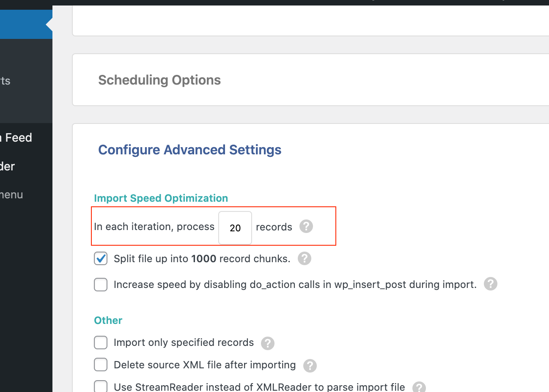Open help tooltip for record chunks setting
This screenshot has height=392, width=549.
(304, 258)
